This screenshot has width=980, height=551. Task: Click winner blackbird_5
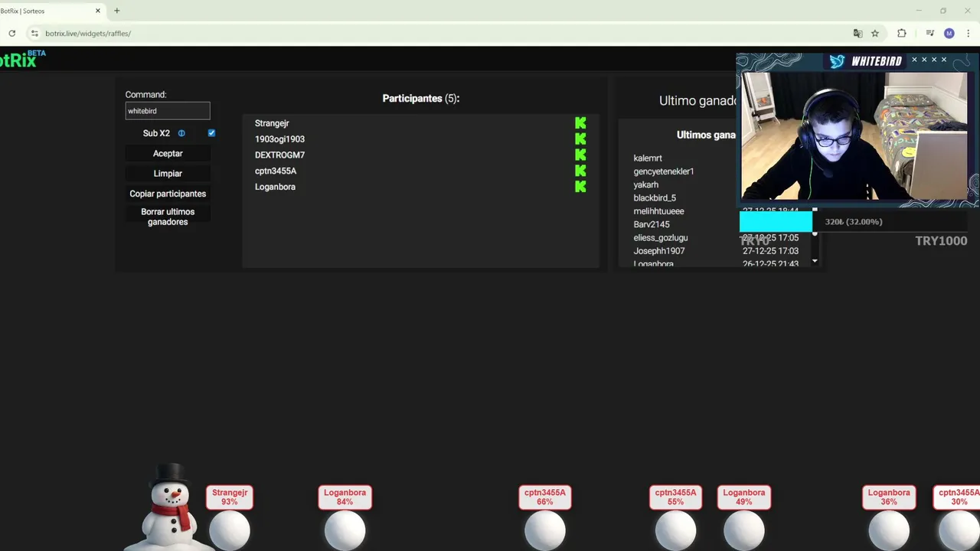(x=655, y=198)
